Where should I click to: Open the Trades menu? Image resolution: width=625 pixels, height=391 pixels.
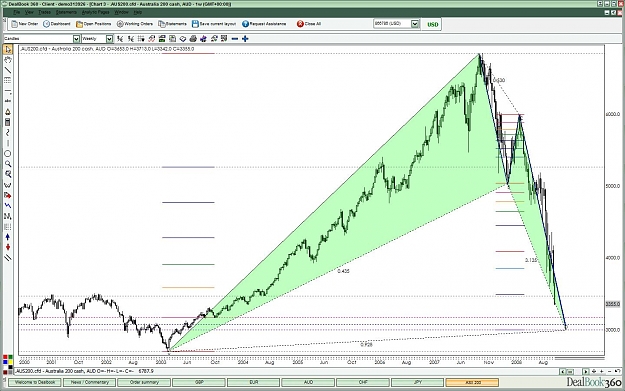pos(44,12)
